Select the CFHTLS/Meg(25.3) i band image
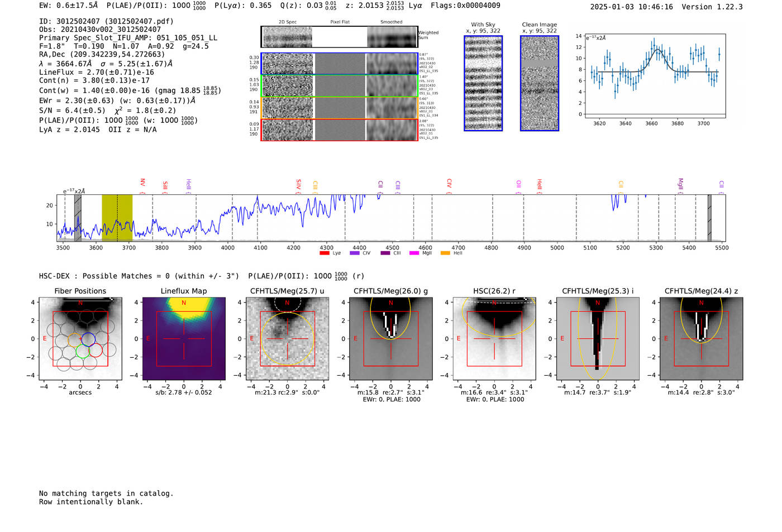This screenshot has width=782, height=532. click(x=598, y=339)
